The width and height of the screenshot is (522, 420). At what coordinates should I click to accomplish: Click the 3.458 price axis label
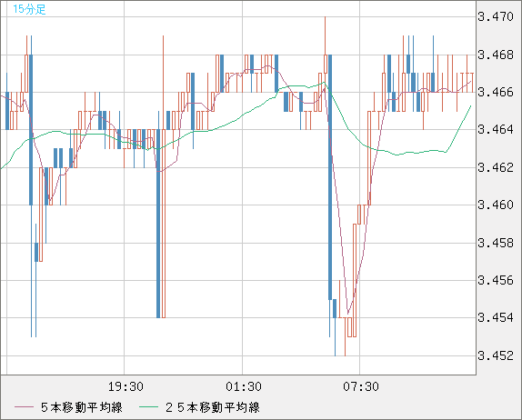496,243
